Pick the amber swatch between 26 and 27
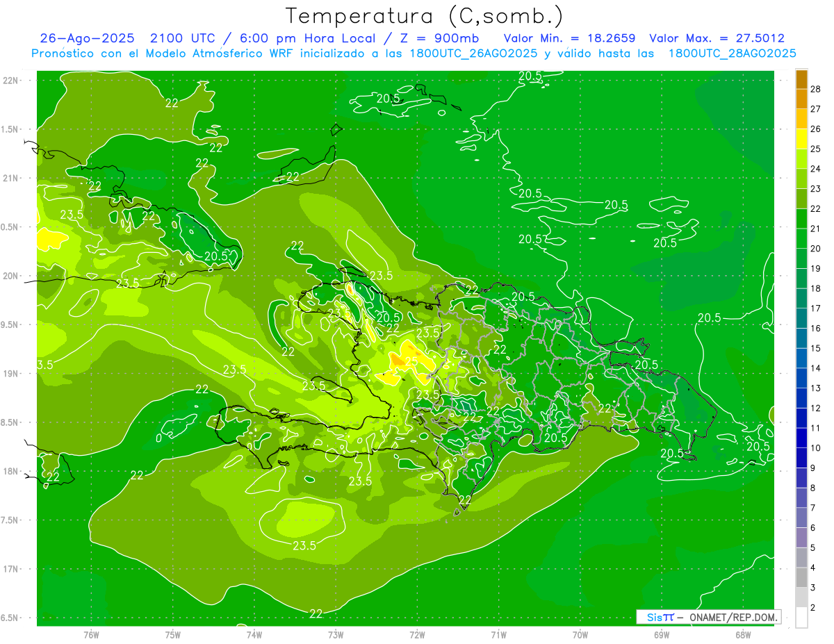Screen dimensions: 834x644 [801, 119]
